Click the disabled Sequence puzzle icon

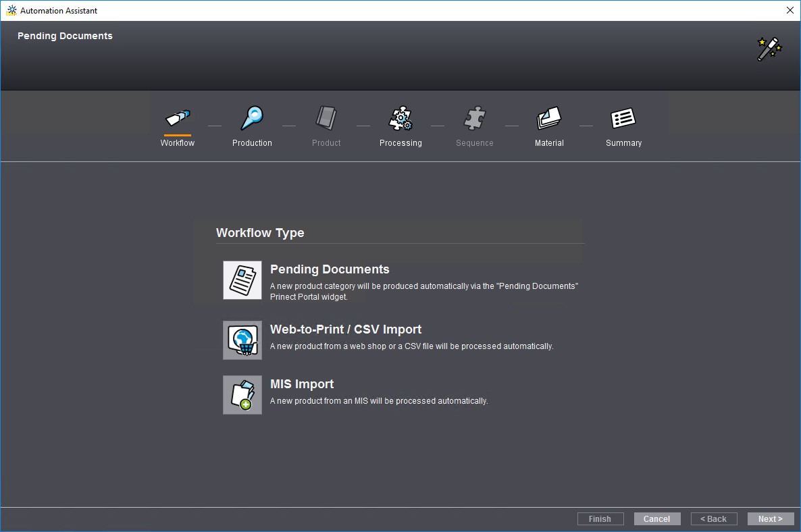click(475, 119)
